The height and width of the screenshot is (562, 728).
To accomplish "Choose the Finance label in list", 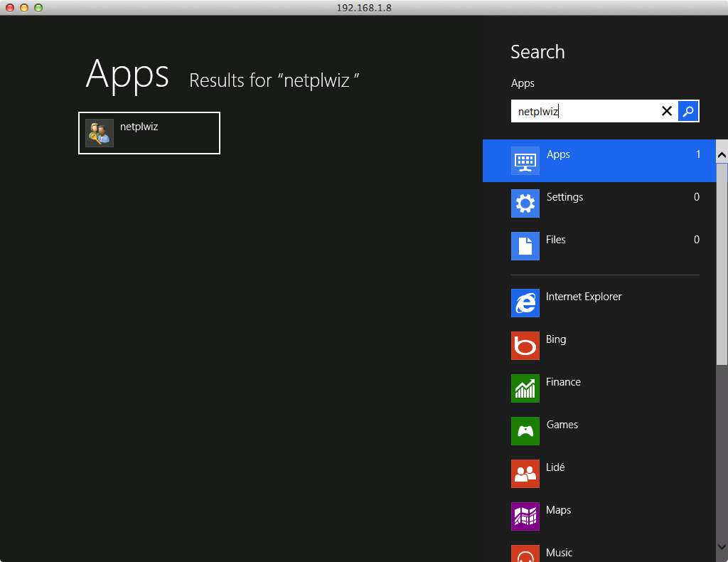I will point(563,382).
